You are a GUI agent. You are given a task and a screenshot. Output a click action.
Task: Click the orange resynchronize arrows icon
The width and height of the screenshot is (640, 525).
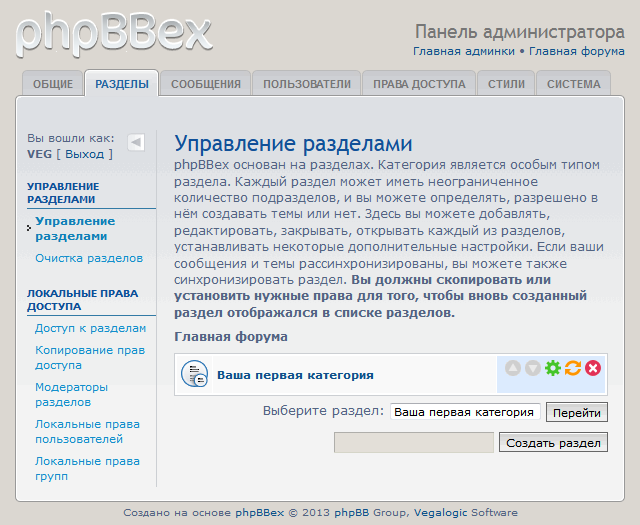click(x=573, y=368)
